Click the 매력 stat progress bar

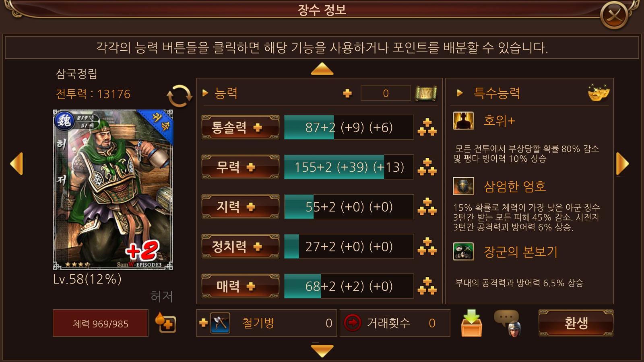tap(349, 286)
